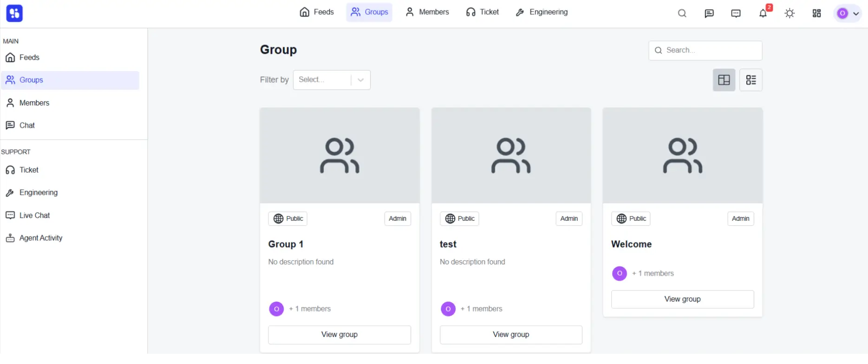Open Ticket in the left sidebar
868x364 pixels.
click(70, 170)
